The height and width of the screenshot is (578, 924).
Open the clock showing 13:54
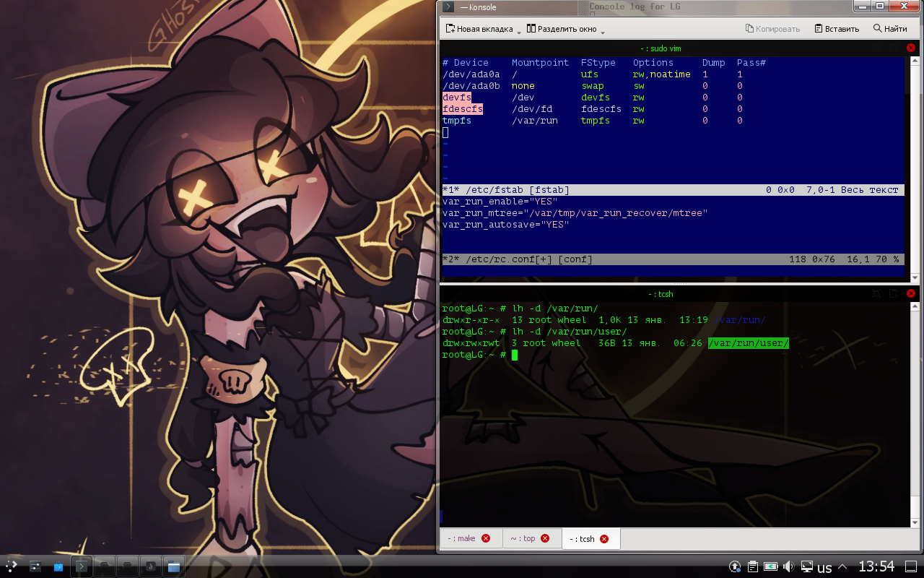876,567
